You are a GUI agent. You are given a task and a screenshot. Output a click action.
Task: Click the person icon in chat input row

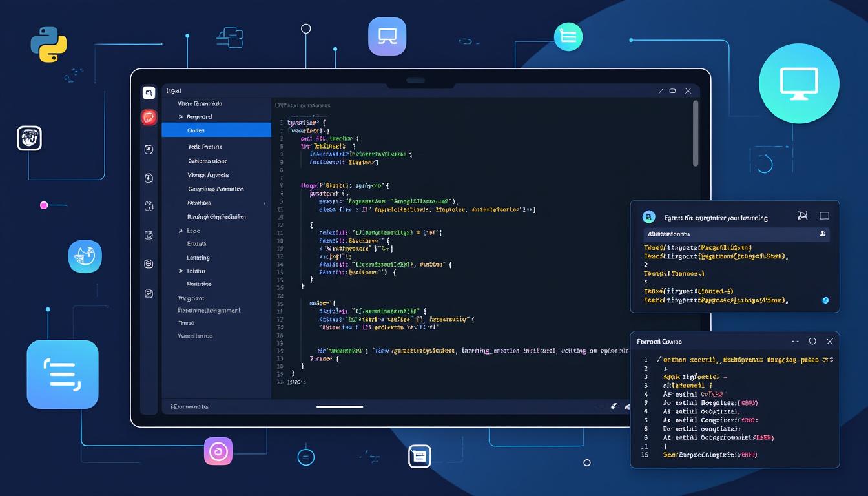point(822,234)
